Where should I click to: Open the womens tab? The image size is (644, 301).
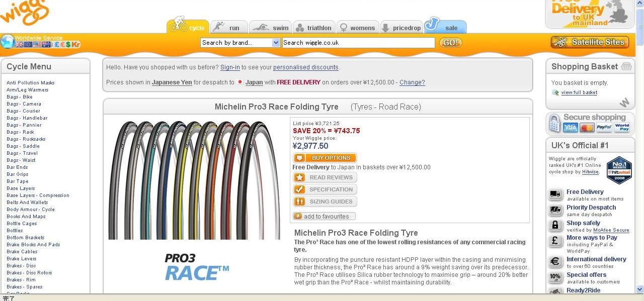coord(357,27)
